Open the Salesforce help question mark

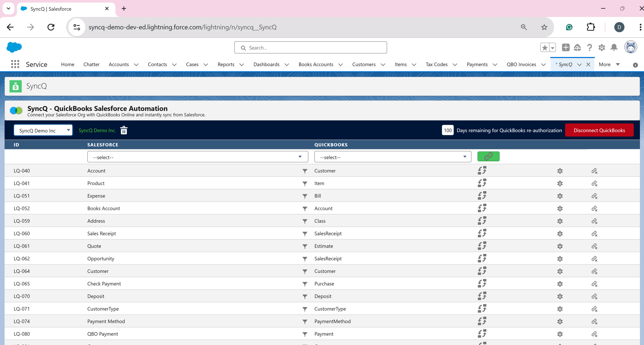coord(590,47)
